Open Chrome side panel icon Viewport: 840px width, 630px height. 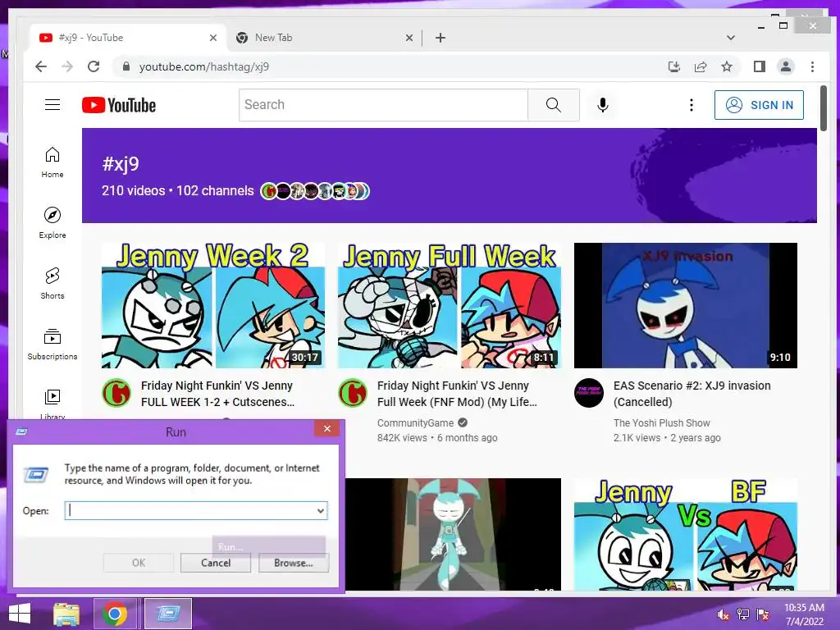coord(759,66)
